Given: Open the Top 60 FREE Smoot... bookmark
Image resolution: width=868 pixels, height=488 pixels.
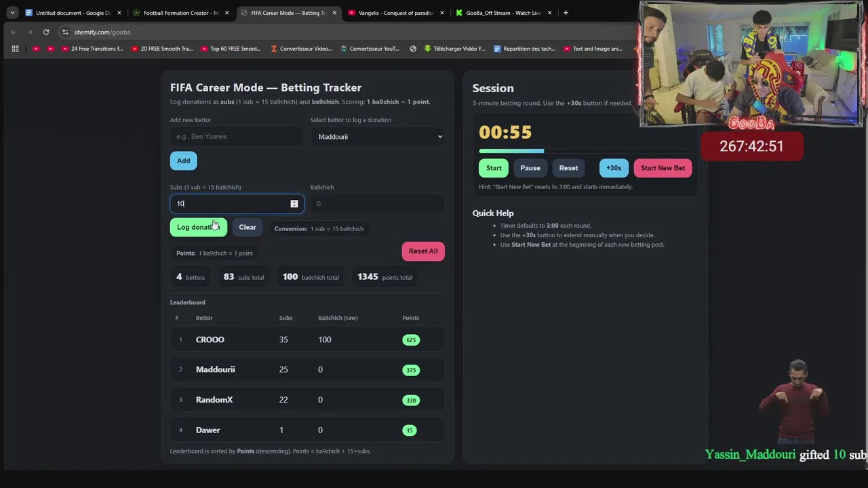Looking at the screenshot, I should pyautogui.click(x=231, y=49).
